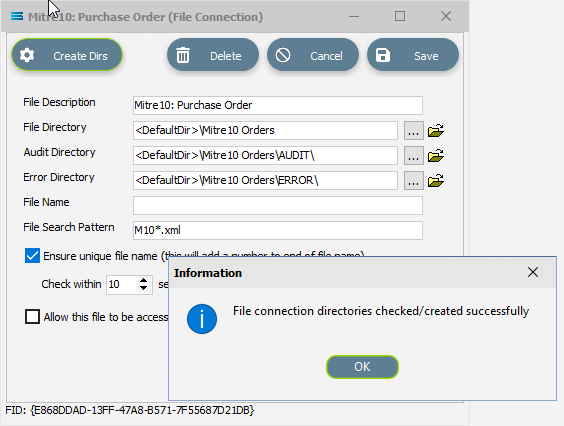Browse for Audit Directory with ellipsis button

(414, 155)
